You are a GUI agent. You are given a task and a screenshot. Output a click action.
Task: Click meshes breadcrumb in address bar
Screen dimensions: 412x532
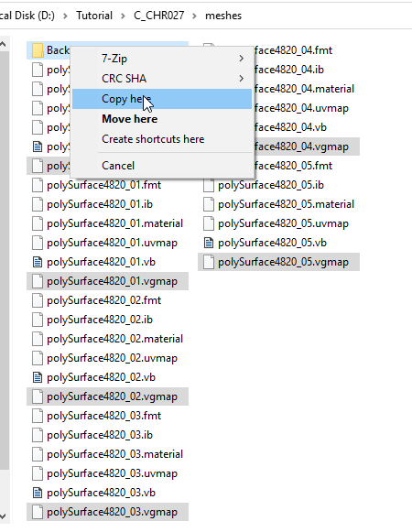[223, 16]
